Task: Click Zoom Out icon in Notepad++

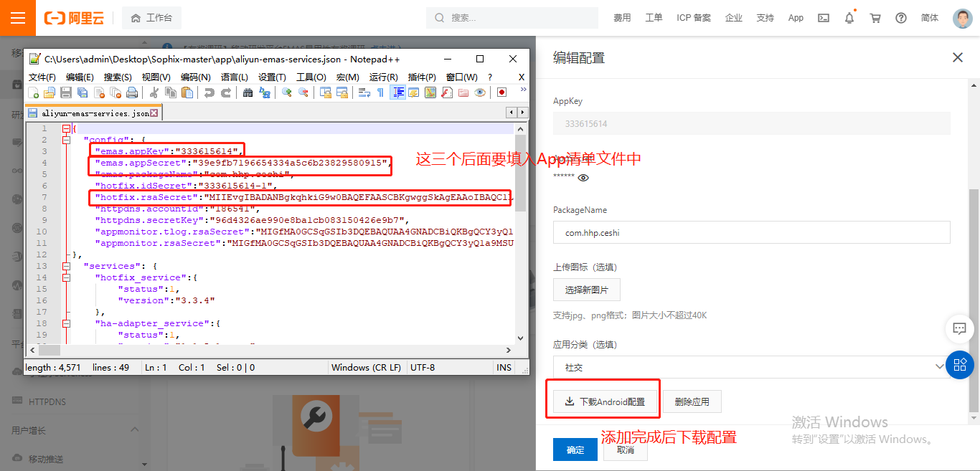Action: click(x=303, y=92)
